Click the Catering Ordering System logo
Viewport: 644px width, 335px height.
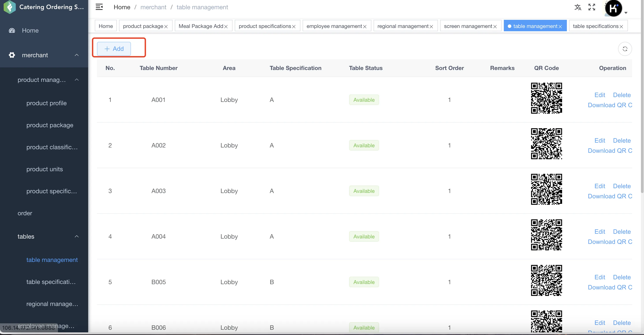pos(9,7)
